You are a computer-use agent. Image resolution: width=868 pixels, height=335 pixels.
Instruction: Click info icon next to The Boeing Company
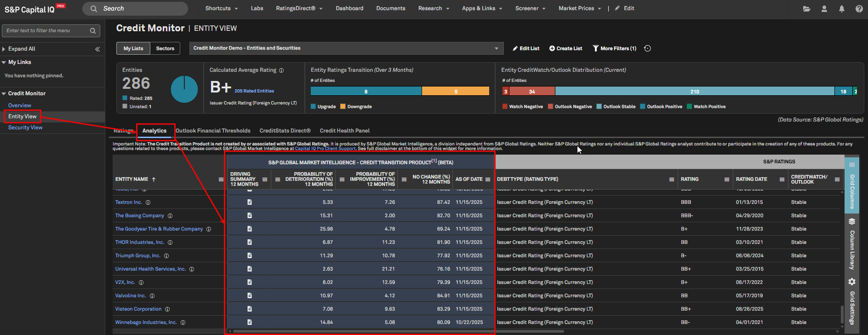point(170,216)
